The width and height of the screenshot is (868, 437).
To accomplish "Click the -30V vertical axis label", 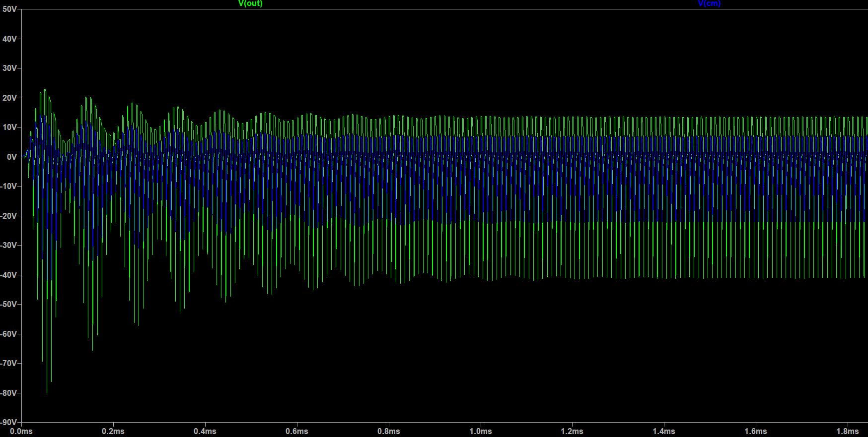I will point(8,245).
